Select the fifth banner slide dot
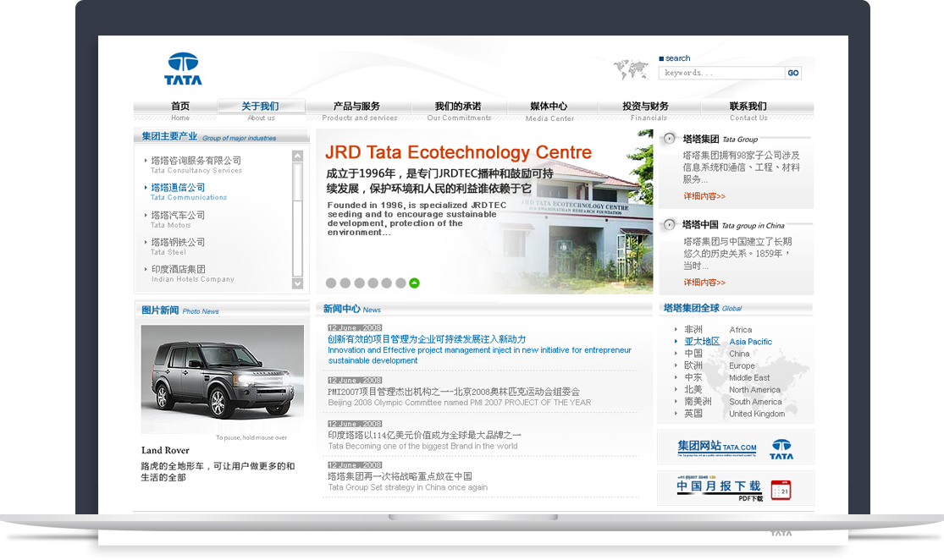Screen dimensions: 944x560 387,283
